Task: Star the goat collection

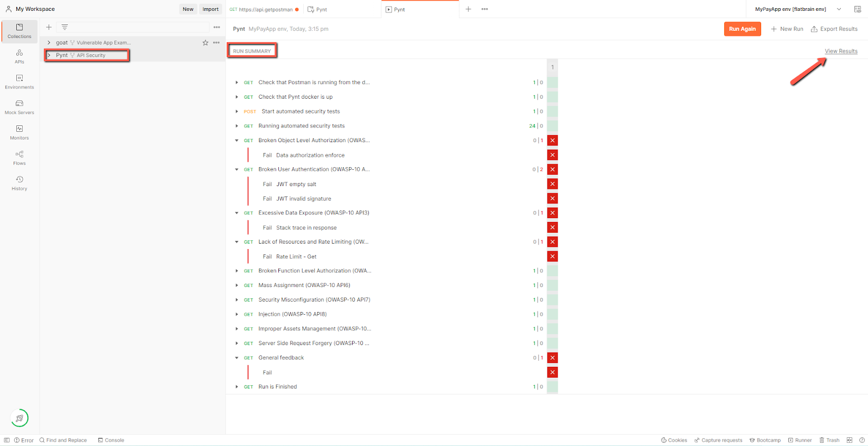Action: (x=206, y=42)
